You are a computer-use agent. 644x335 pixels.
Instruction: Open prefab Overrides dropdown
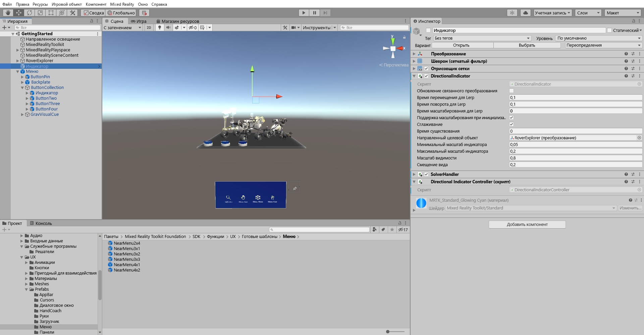click(x=603, y=45)
